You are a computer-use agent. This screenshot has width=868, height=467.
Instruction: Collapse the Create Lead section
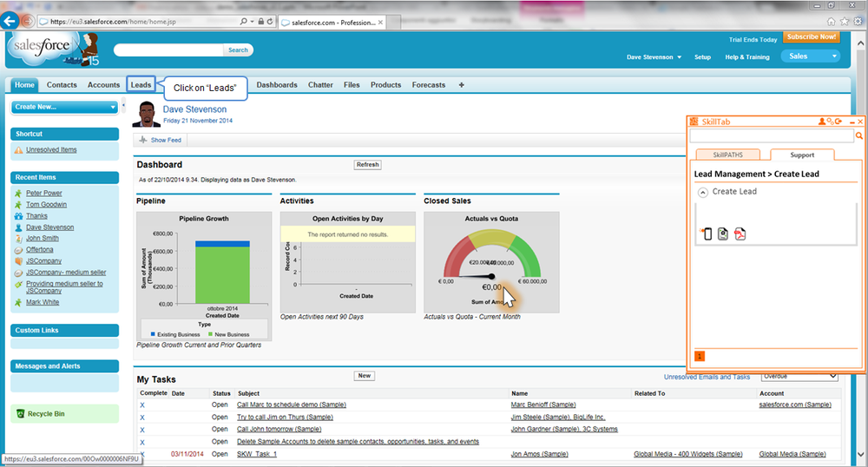pos(702,192)
